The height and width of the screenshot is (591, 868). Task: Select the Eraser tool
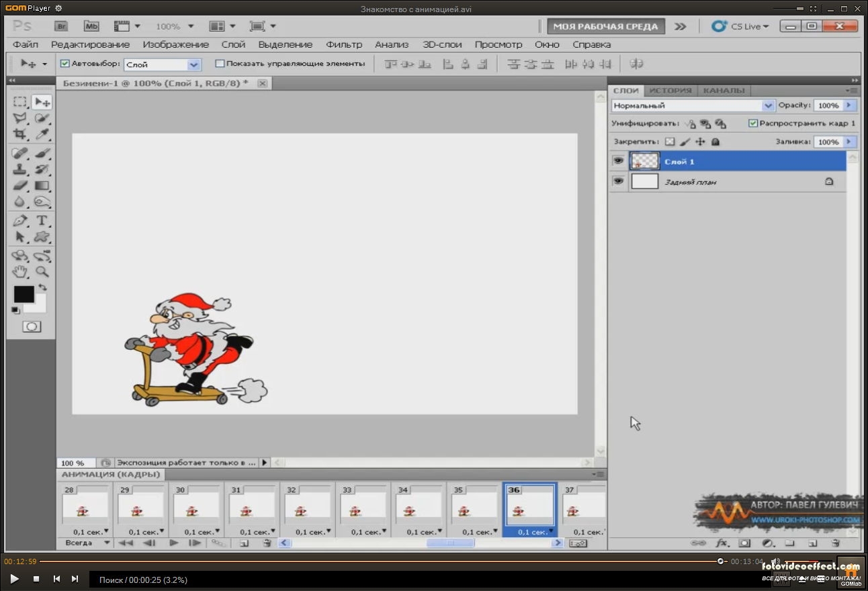tap(20, 185)
